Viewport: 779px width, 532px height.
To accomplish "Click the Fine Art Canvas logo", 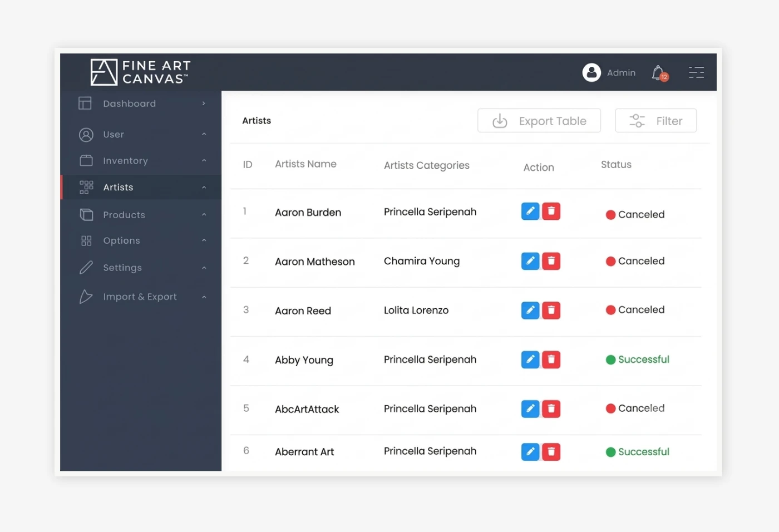I will (140, 72).
